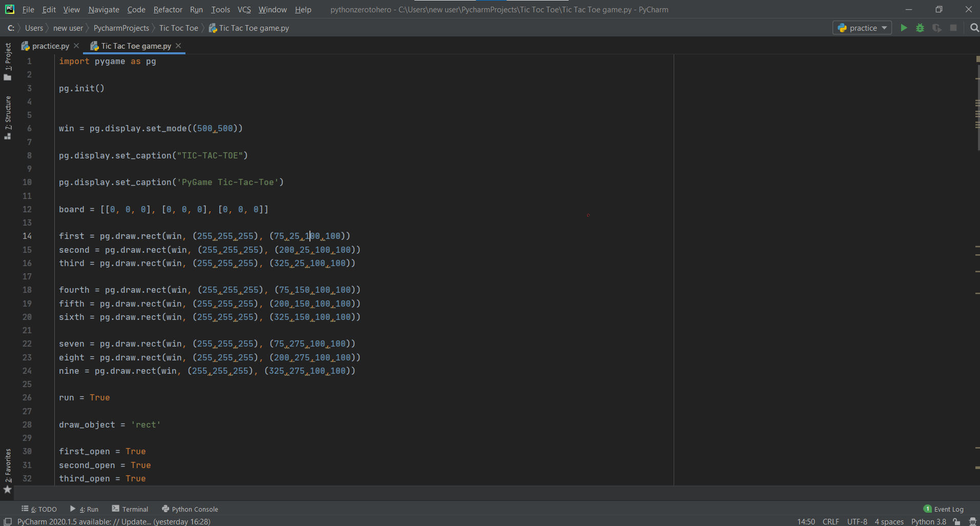Change the Python 3.8 interpreter
The image size is (980, 526).
pos(928,521)
